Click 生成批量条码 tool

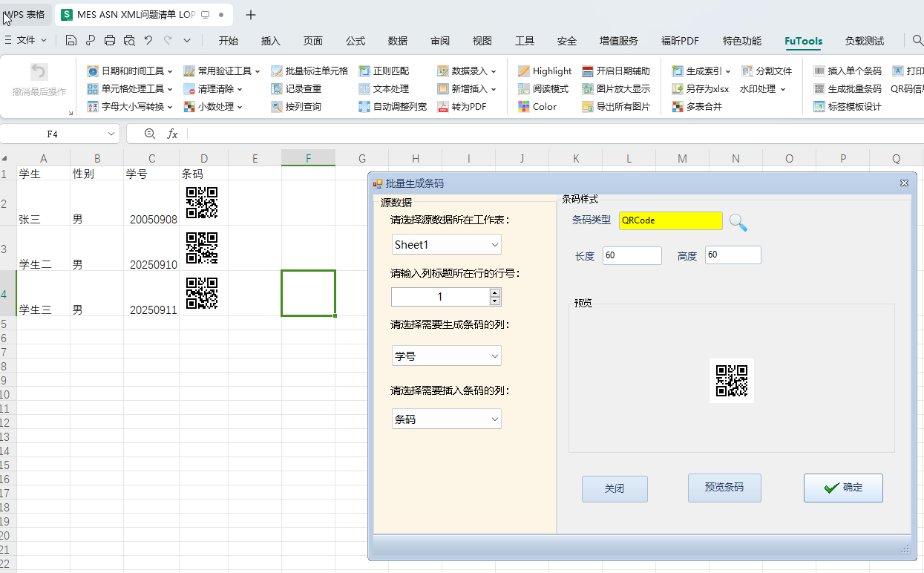[x=848, y=89]
